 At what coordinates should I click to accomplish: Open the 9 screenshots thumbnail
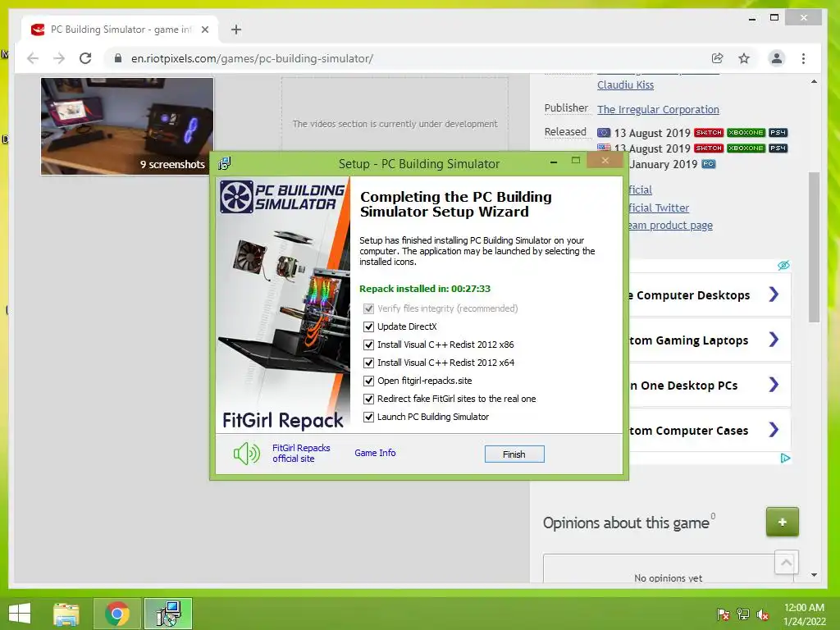(x=127, y=126)
